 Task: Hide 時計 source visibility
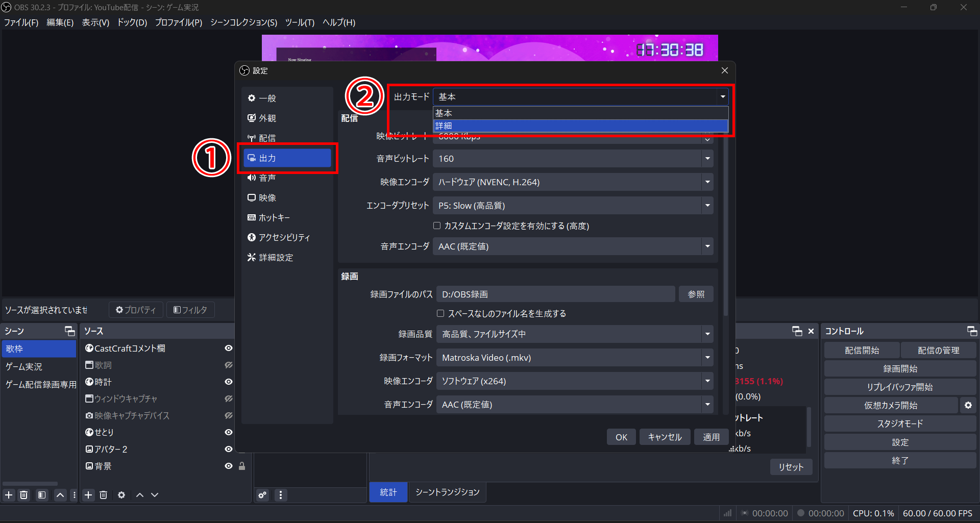pos(229,382)
